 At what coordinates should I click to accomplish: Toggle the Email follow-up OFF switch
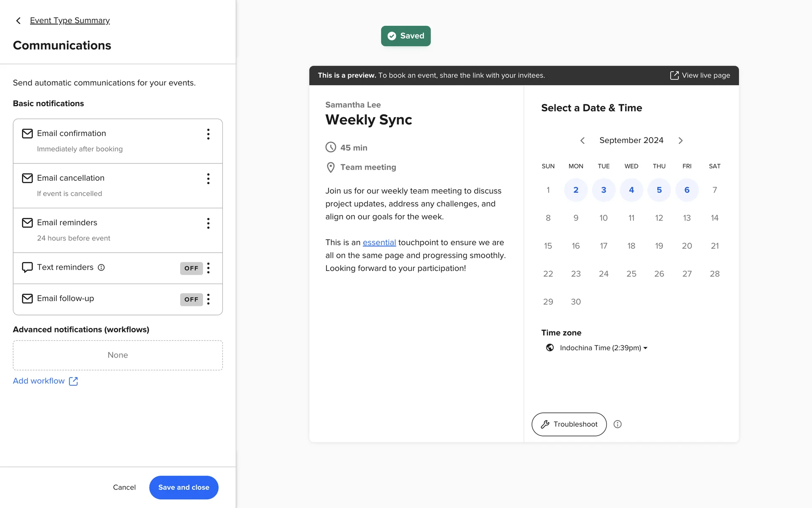[x=191, y=299]
